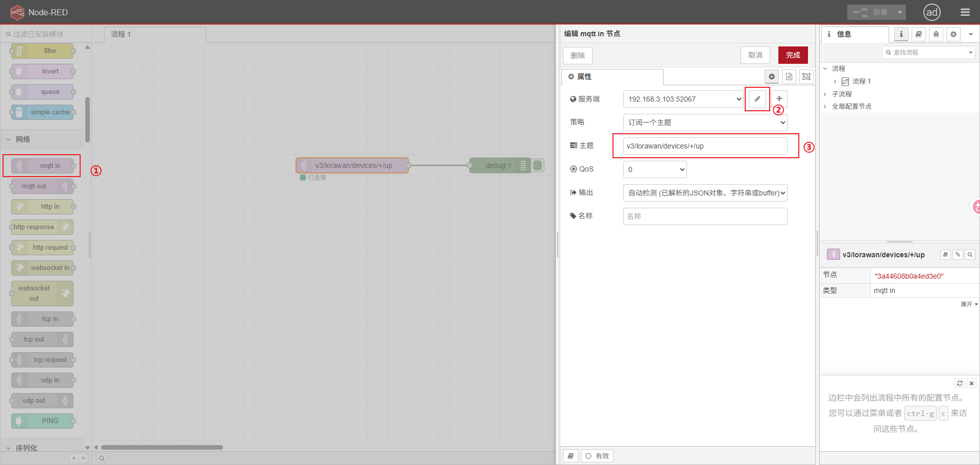Expand node info details with 展开
The width and height of the screenshot is (980, 465).
coord(969,304)
